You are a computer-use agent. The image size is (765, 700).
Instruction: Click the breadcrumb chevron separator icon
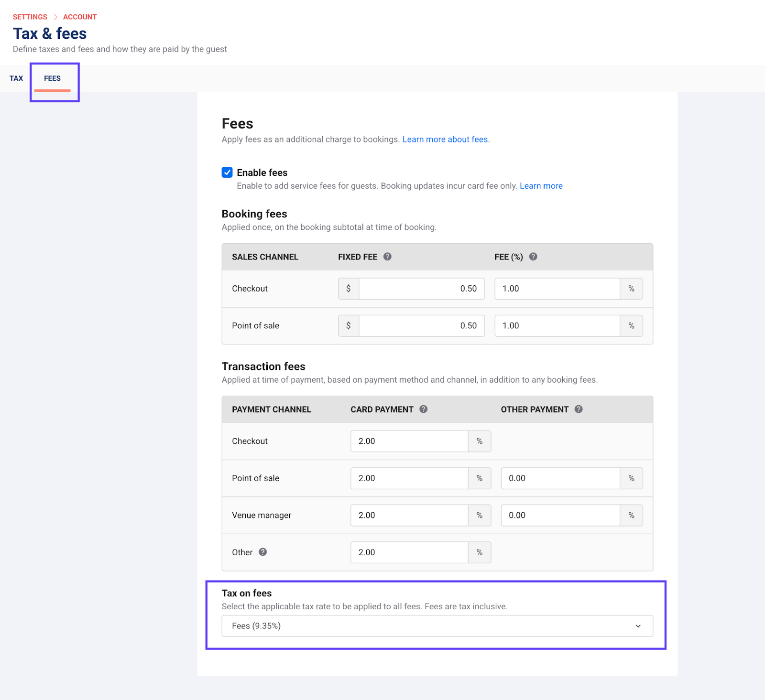click(x=55, y=17)
